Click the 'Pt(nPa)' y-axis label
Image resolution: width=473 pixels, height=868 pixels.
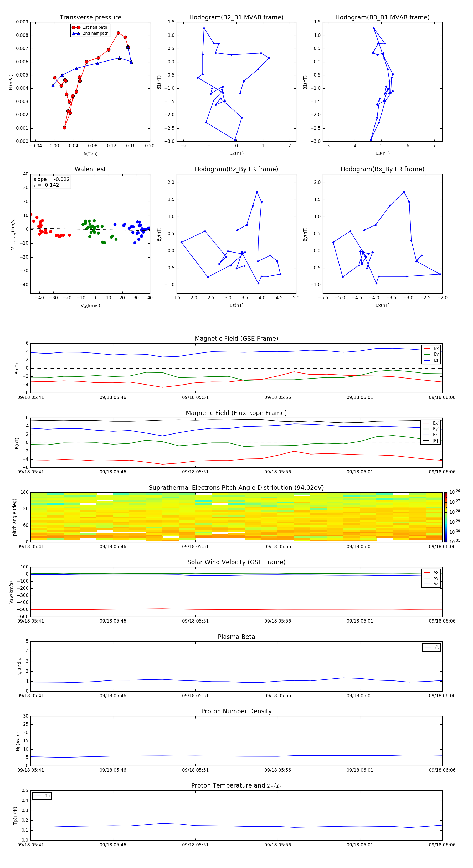pyautogui.click(x=11, y=82)
